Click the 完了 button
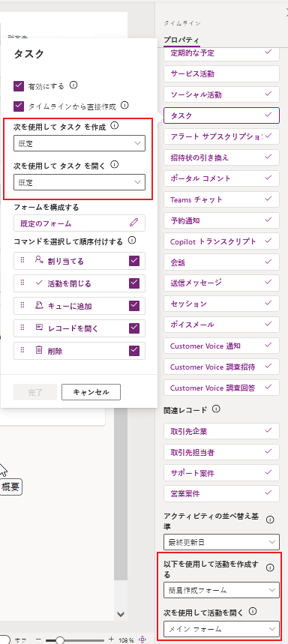288x644 pixels. tap(35, 392)
